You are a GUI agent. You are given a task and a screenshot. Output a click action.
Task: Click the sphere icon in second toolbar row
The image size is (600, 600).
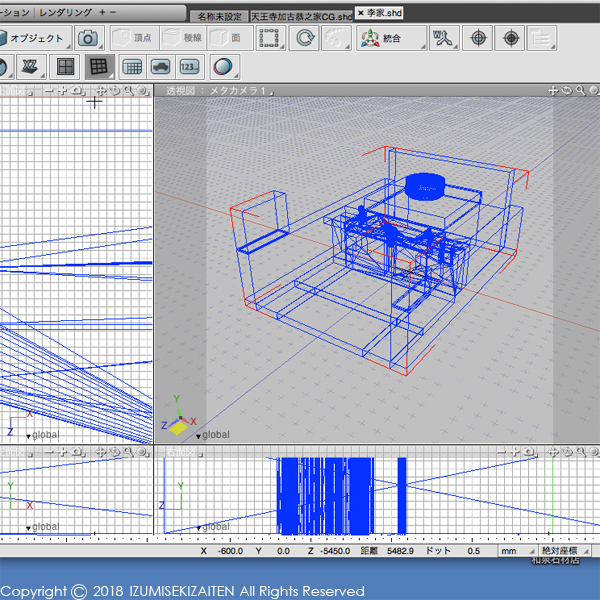tap(223, 67)
